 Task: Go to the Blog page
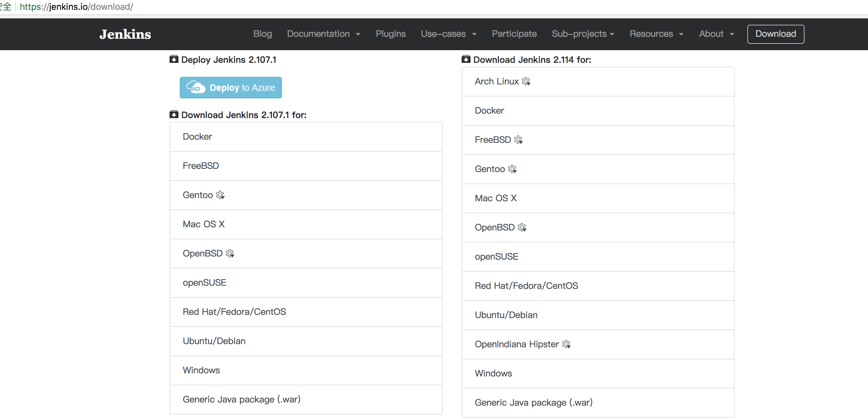263,34
